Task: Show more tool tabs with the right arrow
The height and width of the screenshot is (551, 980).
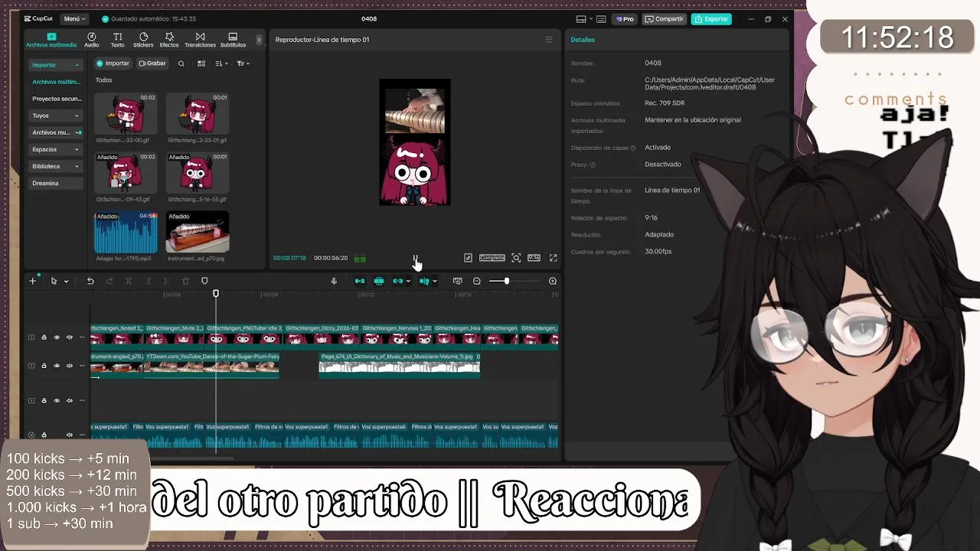Action: tap(259, 40)
